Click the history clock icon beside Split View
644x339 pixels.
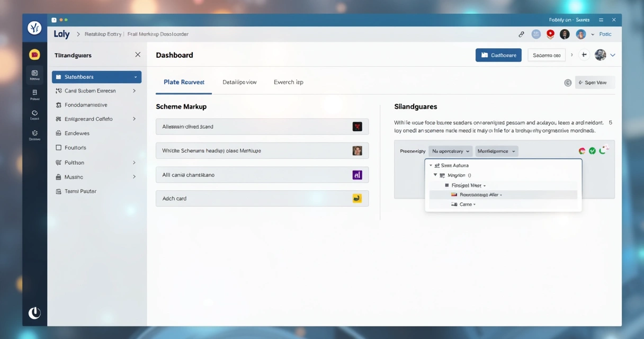[x=568, y=82]
